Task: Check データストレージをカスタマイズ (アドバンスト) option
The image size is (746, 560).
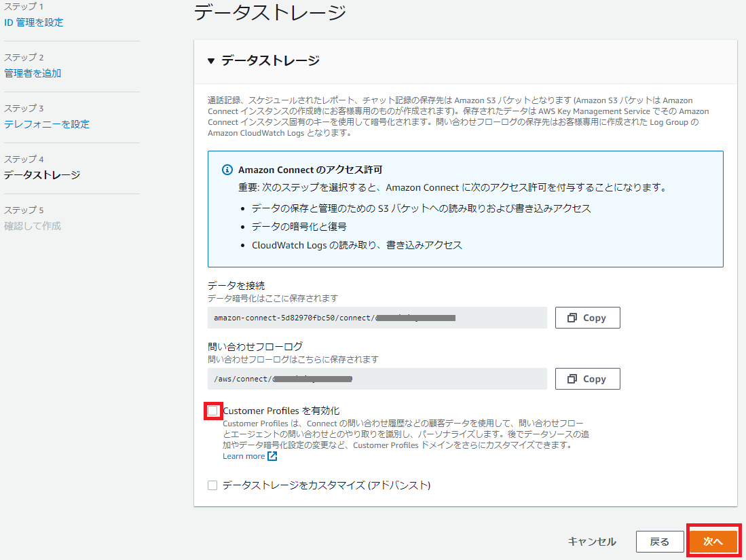Action: pyautogui.click(x=212, y=485)
